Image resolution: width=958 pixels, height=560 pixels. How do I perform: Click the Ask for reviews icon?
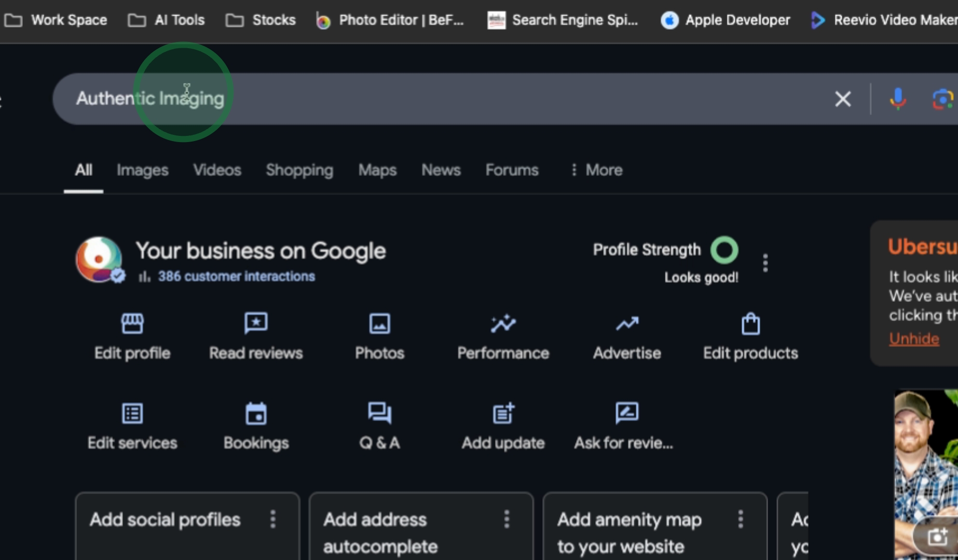(627, 413)
